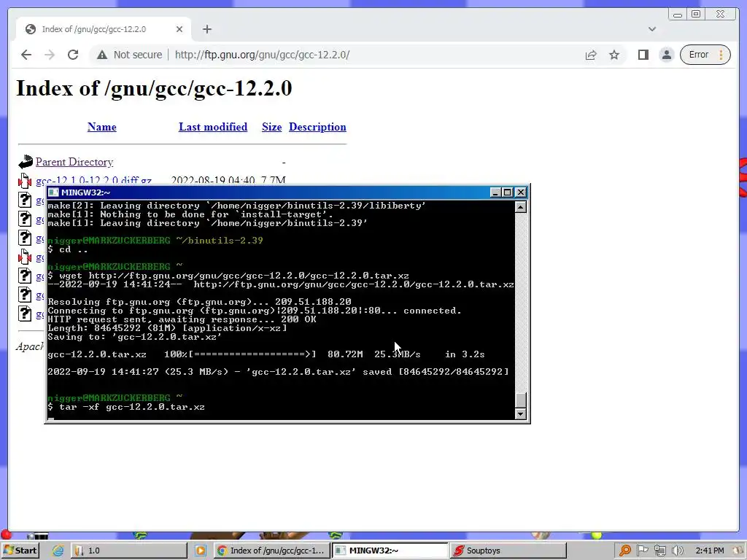Share this page using the share icon
Viewport: 747px width, 560px height.
pyautogui.click(x=591, y=55)
